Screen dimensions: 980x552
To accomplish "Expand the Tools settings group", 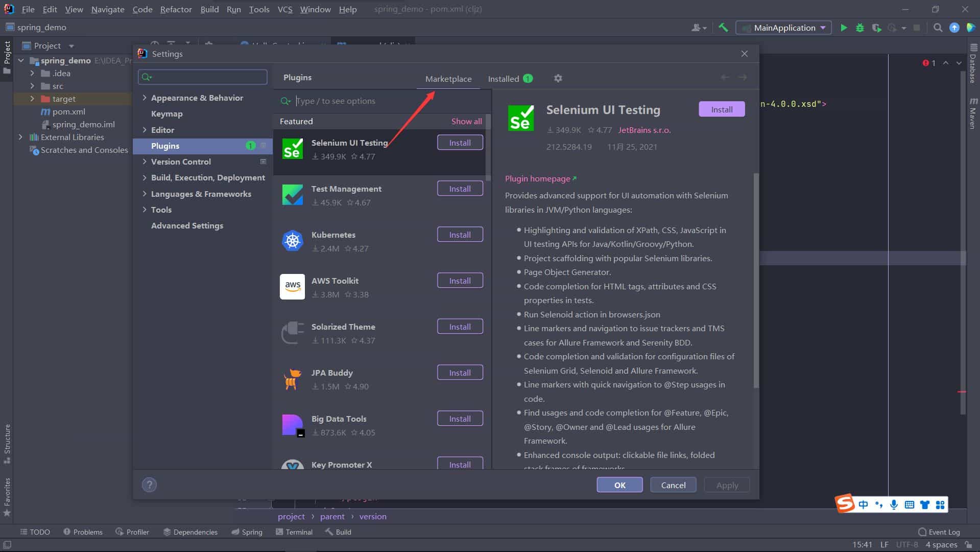I will (x=145, y=210).
